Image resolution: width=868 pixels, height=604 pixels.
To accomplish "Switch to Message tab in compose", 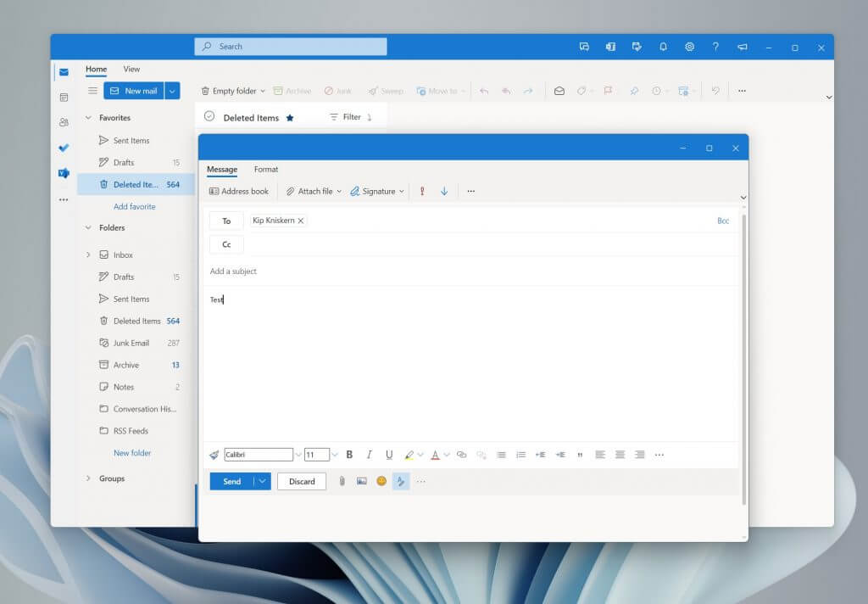I will click(x=222, y=170).
